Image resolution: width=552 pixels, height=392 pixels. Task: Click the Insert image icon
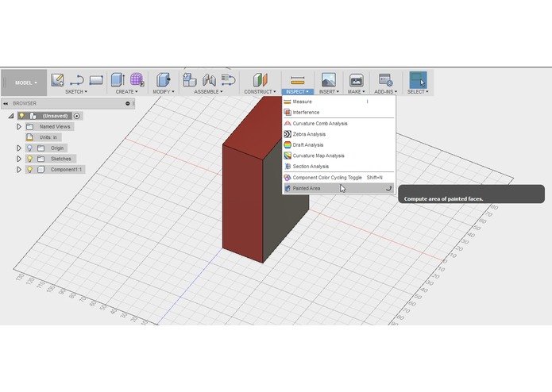(329, 80)
